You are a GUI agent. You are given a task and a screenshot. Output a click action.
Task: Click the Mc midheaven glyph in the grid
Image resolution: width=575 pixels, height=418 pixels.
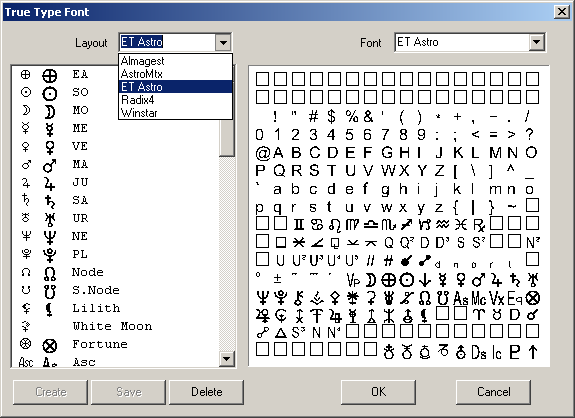(x=479, y=298)
